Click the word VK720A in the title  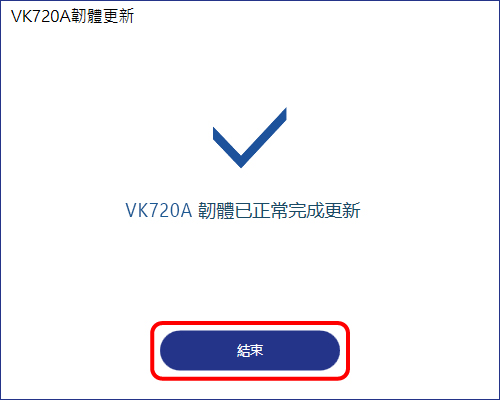(41, 17)
